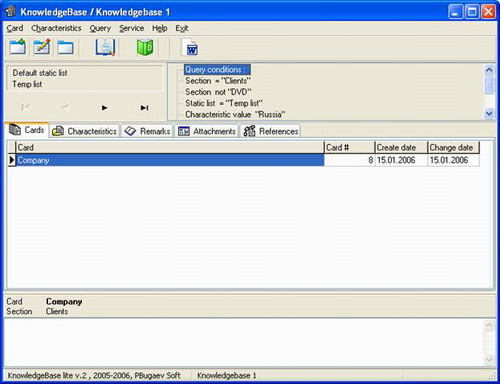The width and height of the screenshot is (500, 384).
Task: Click KnowledgeBase lite version status text
Action: [94, 376]
